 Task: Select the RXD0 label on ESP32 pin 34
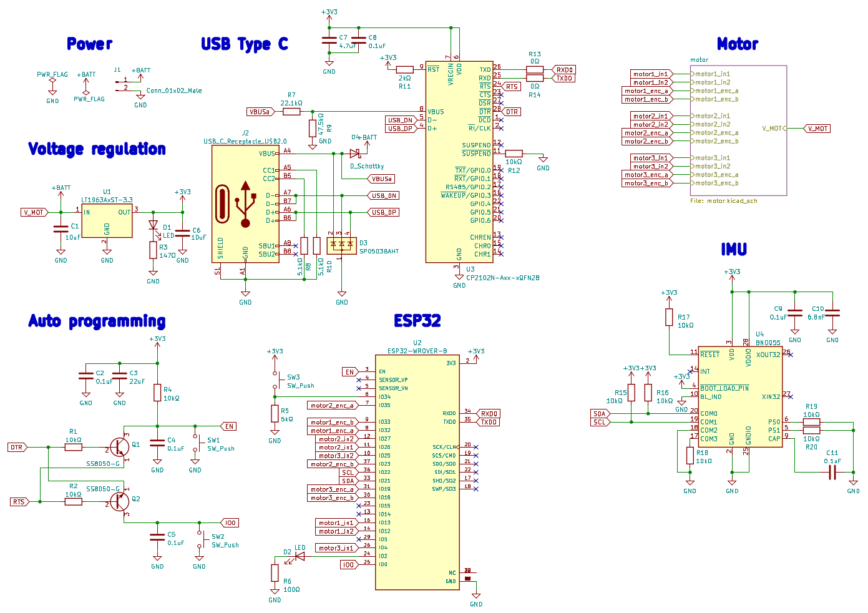489,413
